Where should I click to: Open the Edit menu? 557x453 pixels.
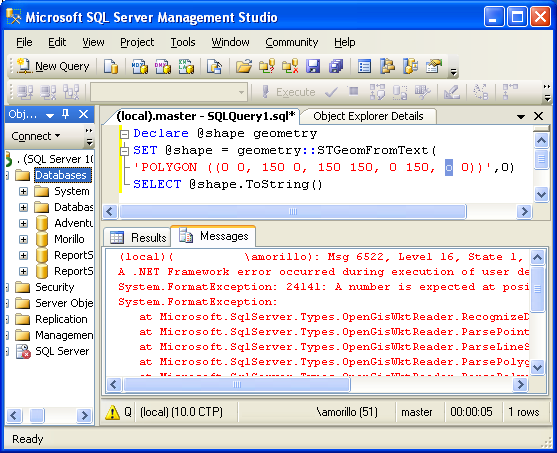[57, 42]
